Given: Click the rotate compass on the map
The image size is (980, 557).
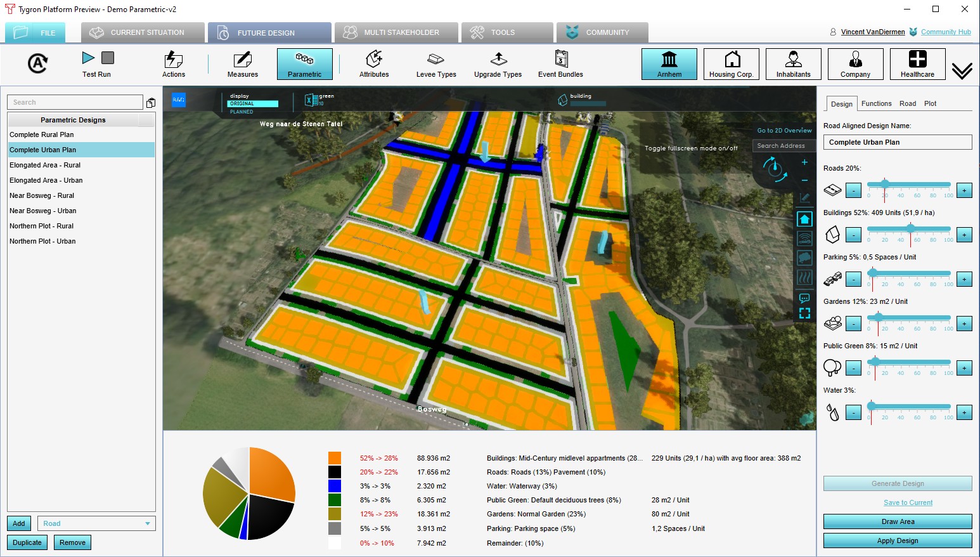Looking at the screenshot, I should point(774,169).
